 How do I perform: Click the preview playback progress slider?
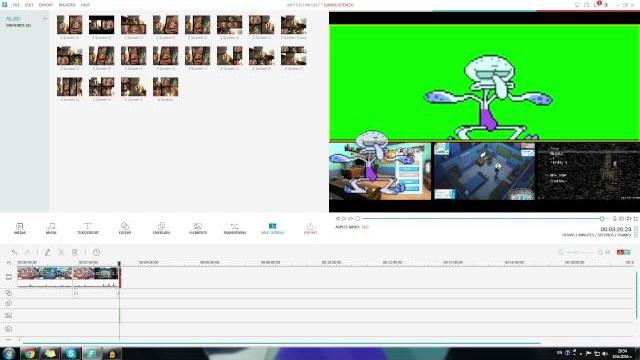click(x=482, y=219)
